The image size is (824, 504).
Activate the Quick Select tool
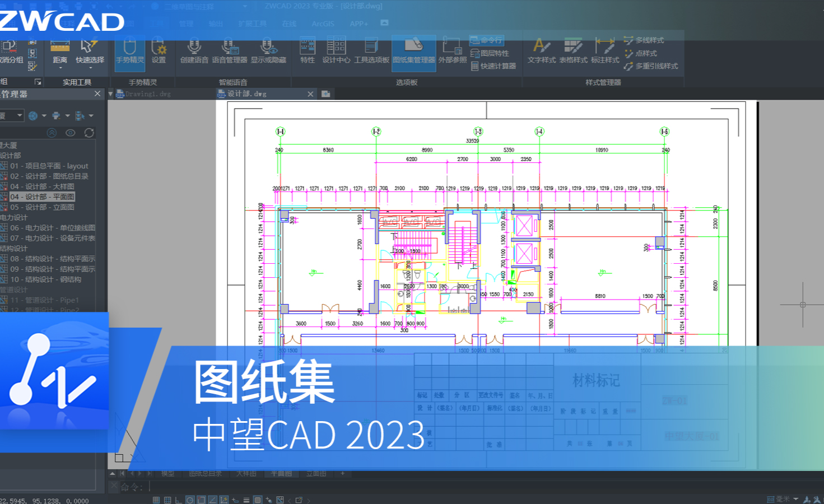(90, 50)
